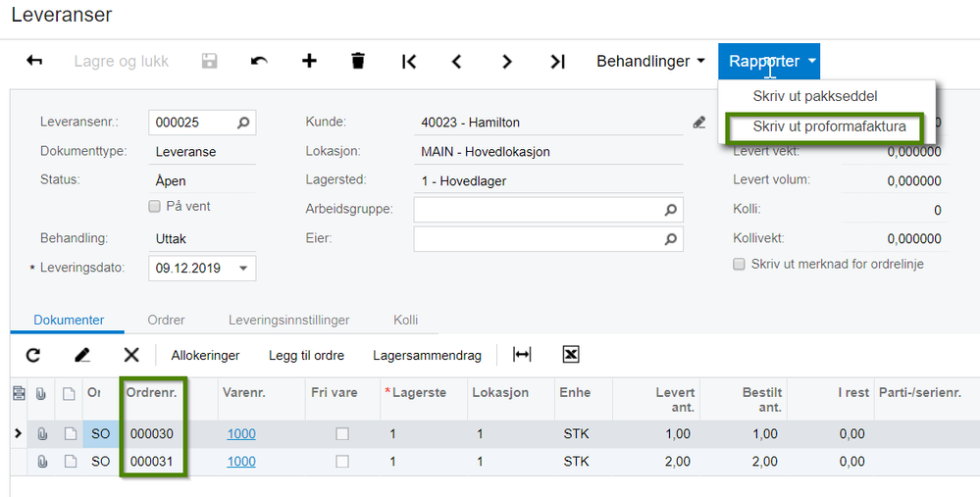
Task: Select Skriv ut proformafaktura menu item
Action: (x=829, y=126)
